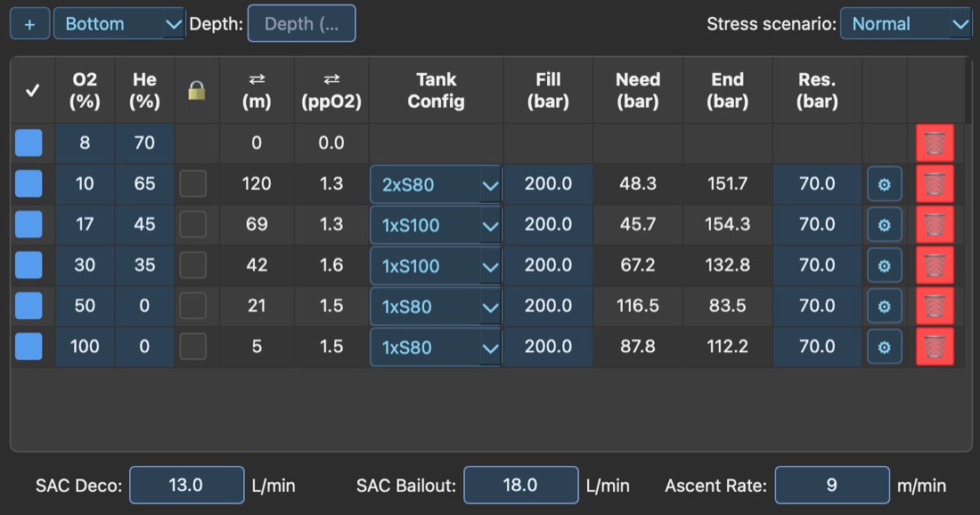This screenshot has width=980, height=515.
Task: Open 1xS100 tank dropdown in 30/35 row
Action: click(x=436, y=266)
